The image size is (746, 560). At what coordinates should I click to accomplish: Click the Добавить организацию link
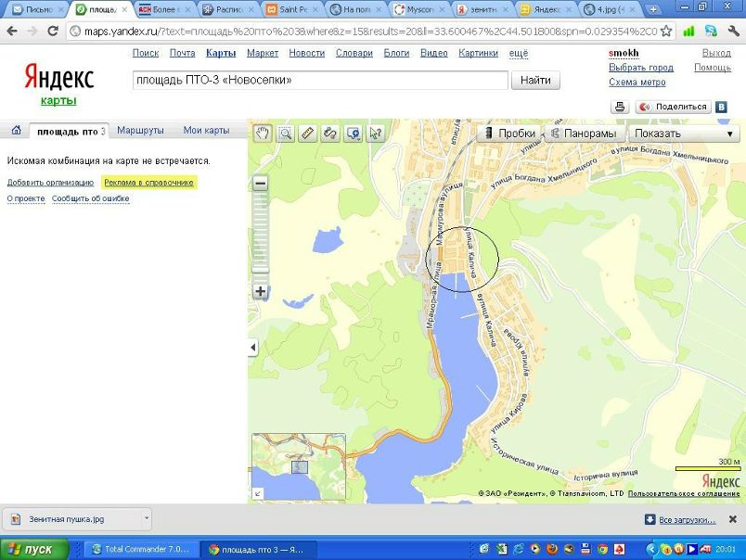pos(50,183)
